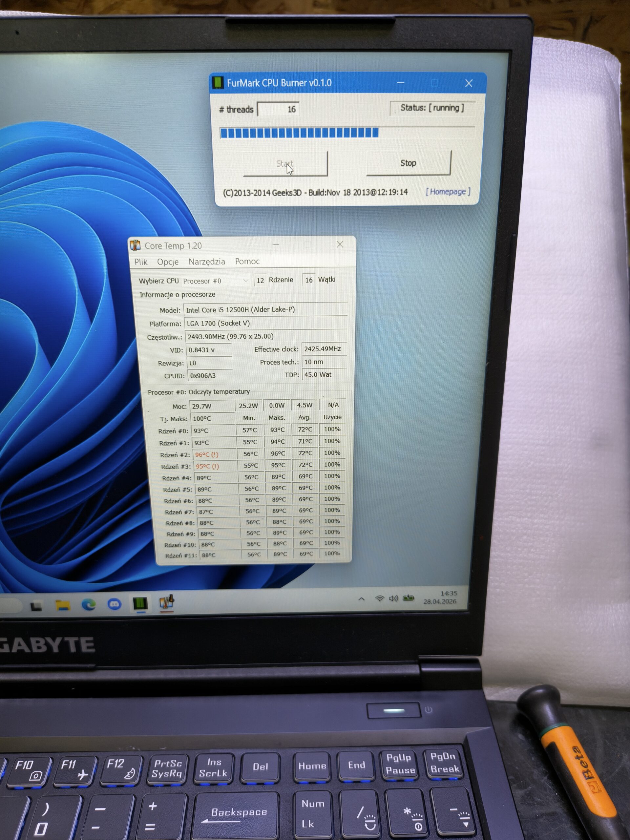Click the 4.5W power reading
The image size is (630, 840).
tap(304, 405)
